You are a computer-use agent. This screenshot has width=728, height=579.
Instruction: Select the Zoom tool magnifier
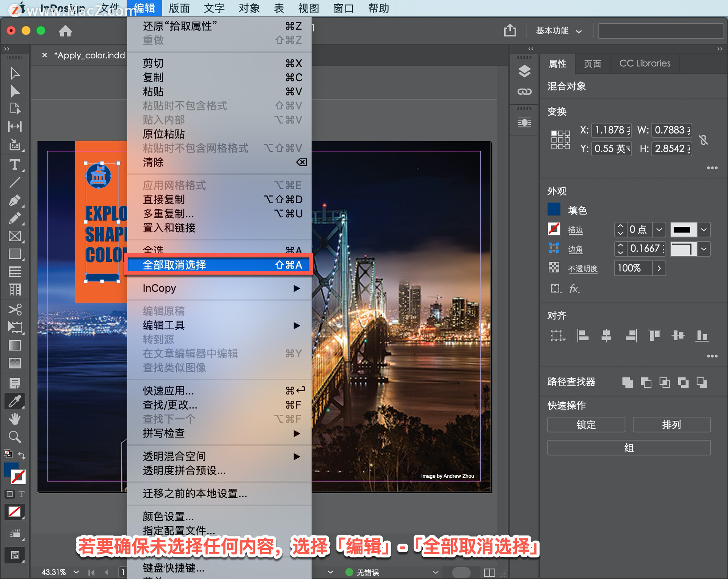click(14, 437)
